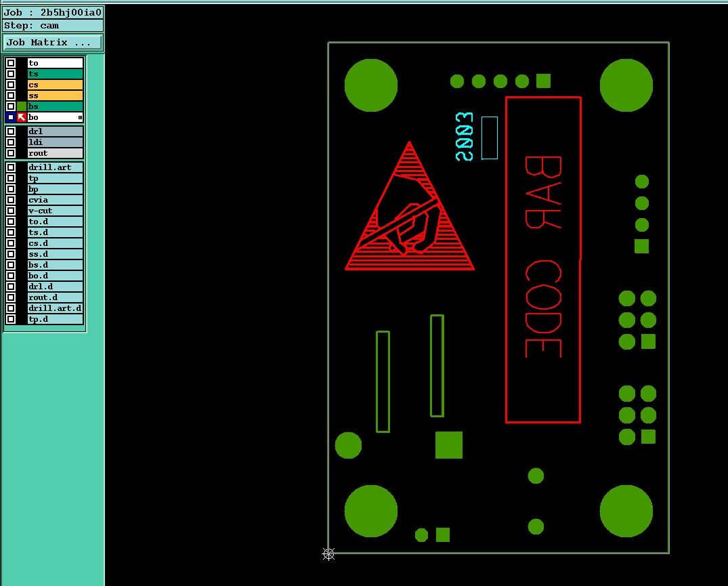Image resolution: width=728 pixels, height=586 pixels.
Task: Select the 'ss' layer name
Action: 56,96
